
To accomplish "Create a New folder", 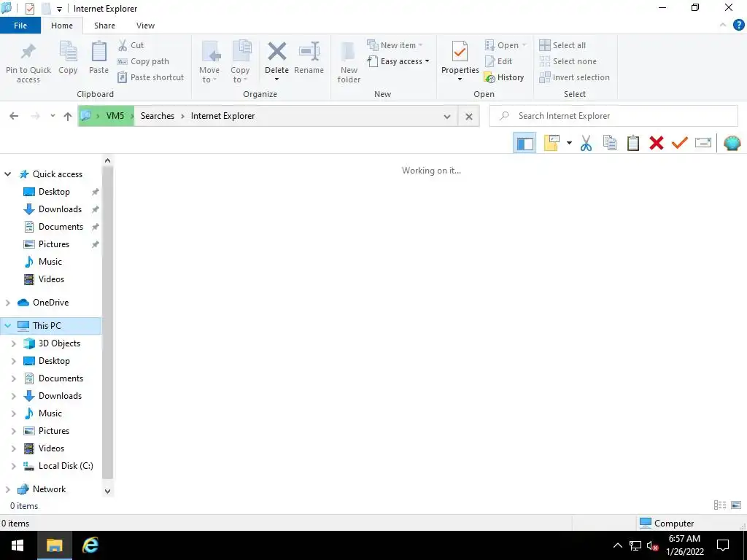I will pyautogui.click(x=349, y=62).
